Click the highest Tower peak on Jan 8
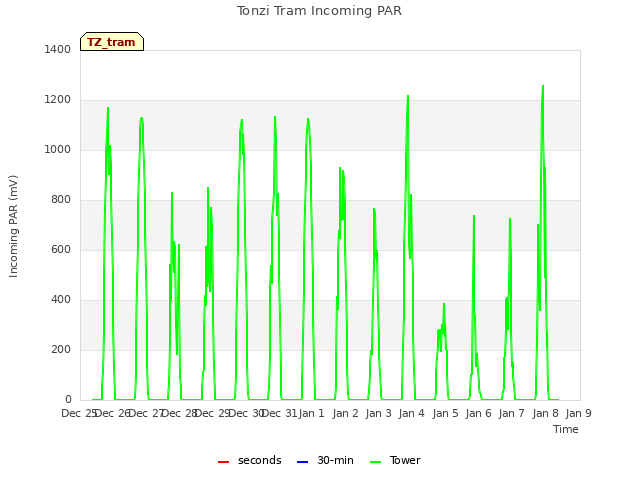Viewport: 640px width, 480px height. (543, 86)
